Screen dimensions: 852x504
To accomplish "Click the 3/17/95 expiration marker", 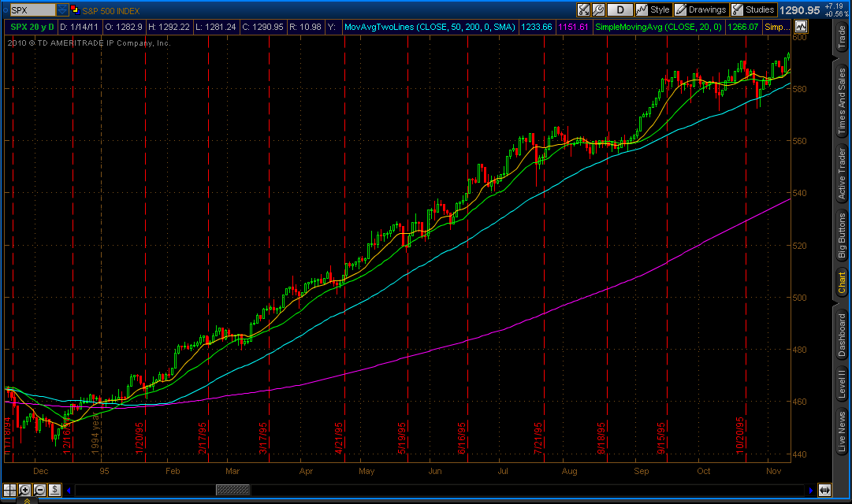I will (x=263, y=439).
